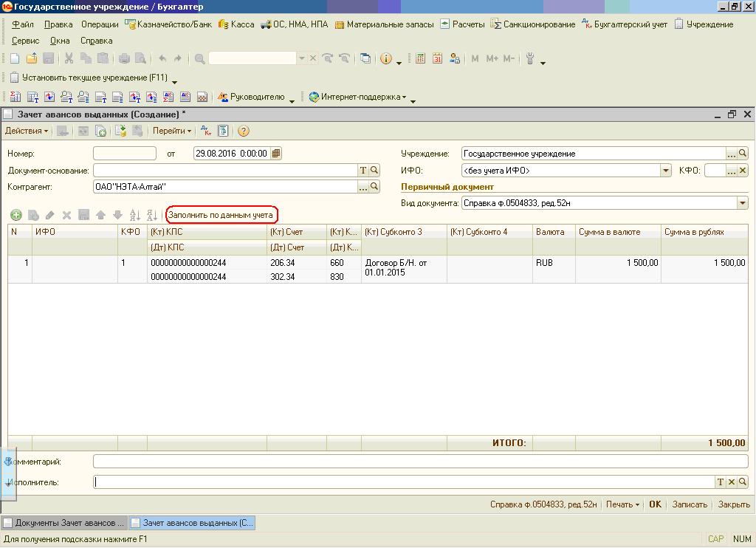Screen dimensions: 756x548
Task: Expand the Вид документа dropdown
Action: 742,203
